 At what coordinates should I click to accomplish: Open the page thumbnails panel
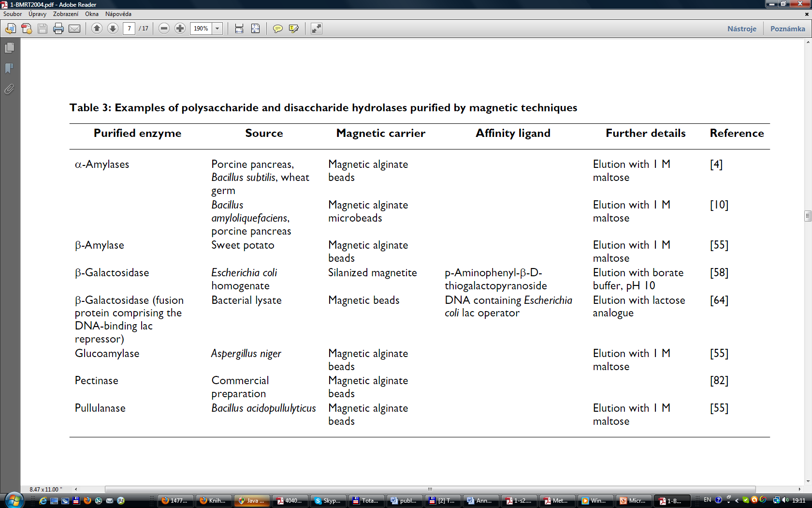(9, 48)
